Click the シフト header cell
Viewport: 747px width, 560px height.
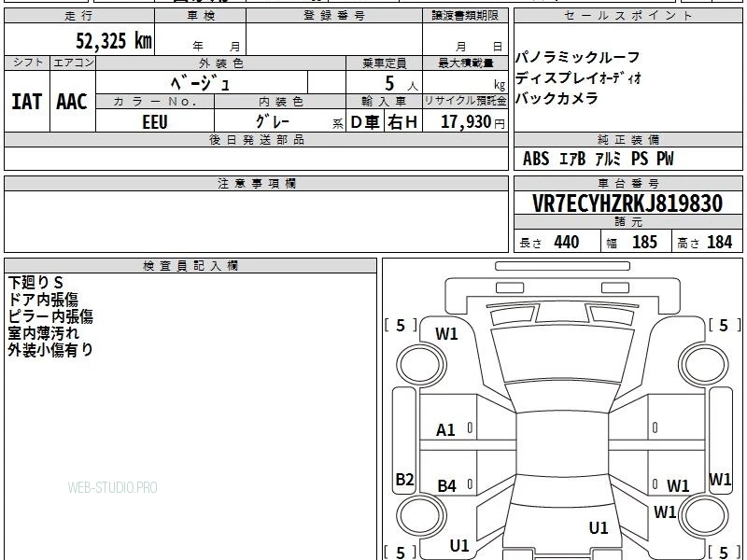27,63
